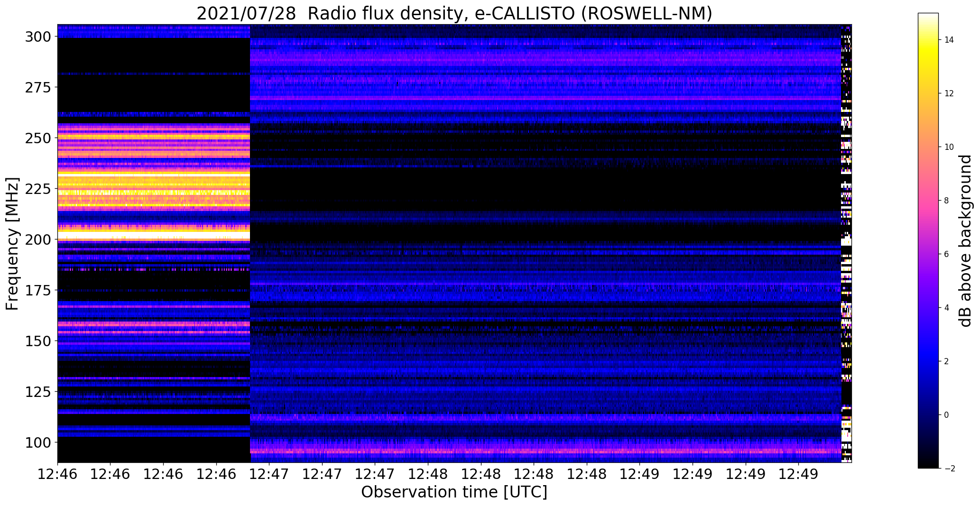Click the colorbar tick value 2

(946, 361)
